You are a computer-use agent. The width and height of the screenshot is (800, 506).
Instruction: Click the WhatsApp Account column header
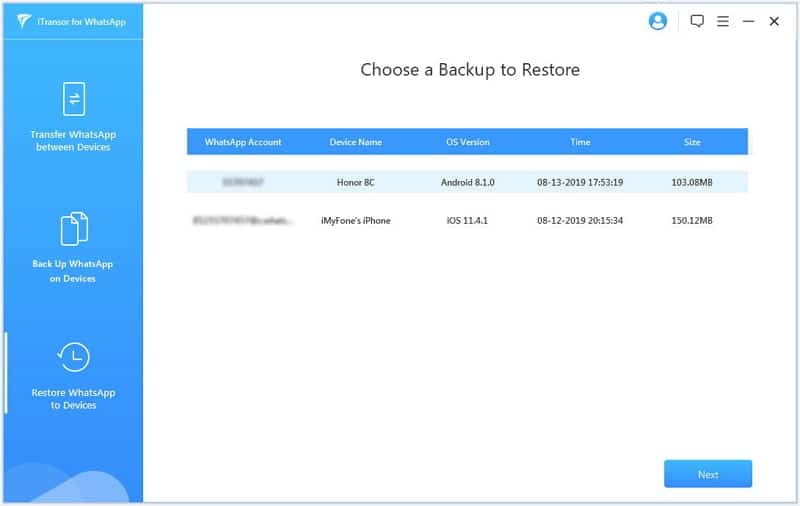[x=243, y=142]
